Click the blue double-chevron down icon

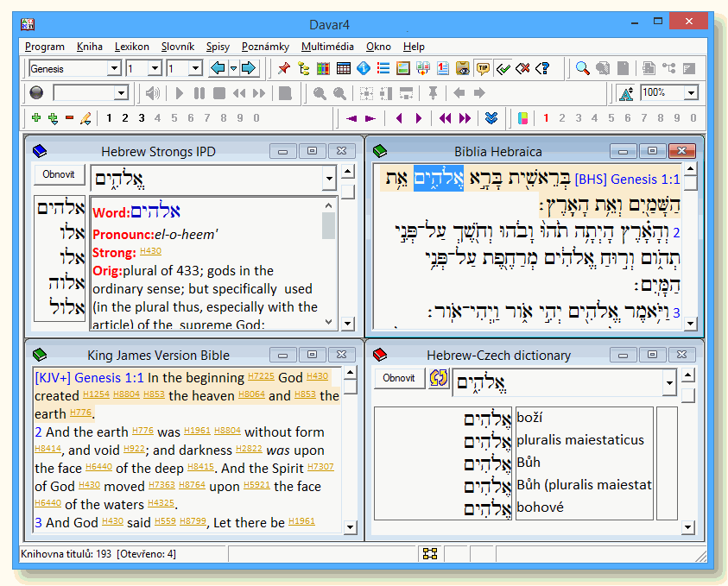point(491,118)
